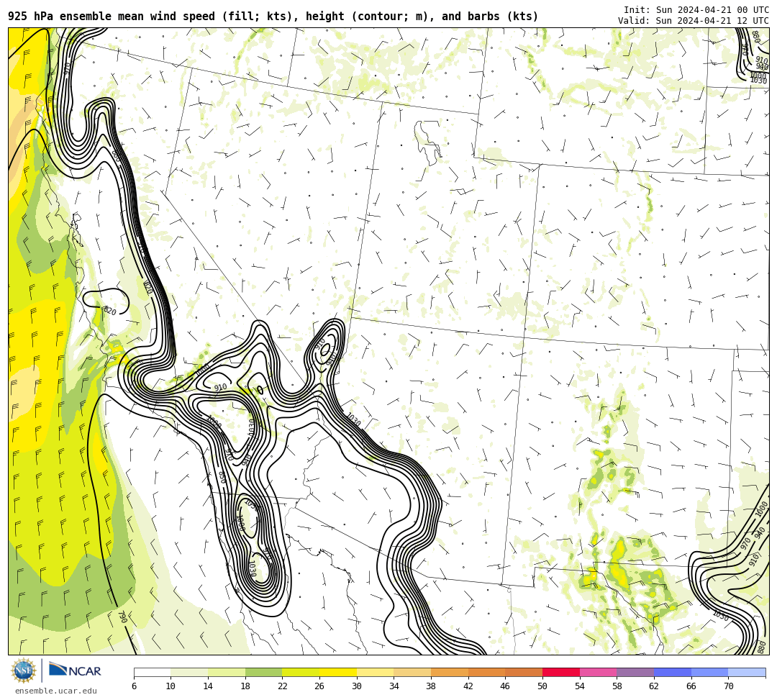Pick the pale yellow 30–34 kts colorbar segment
This screenshot has width=777, height=700.
(375, 672)
